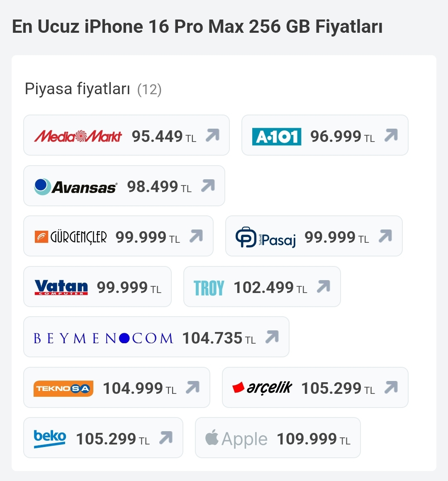Open the Apple 109.999 TL offer

(278, 438)
